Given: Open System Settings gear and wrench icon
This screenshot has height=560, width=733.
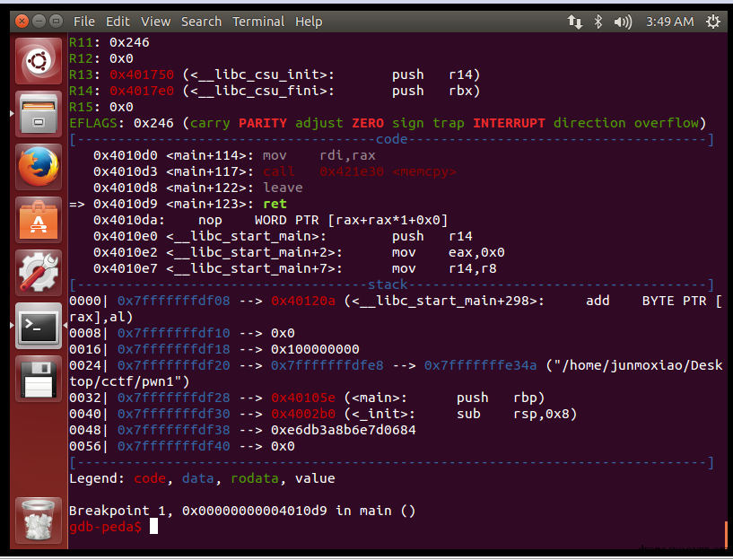Looking at the screenshot, I should (39, 273).
